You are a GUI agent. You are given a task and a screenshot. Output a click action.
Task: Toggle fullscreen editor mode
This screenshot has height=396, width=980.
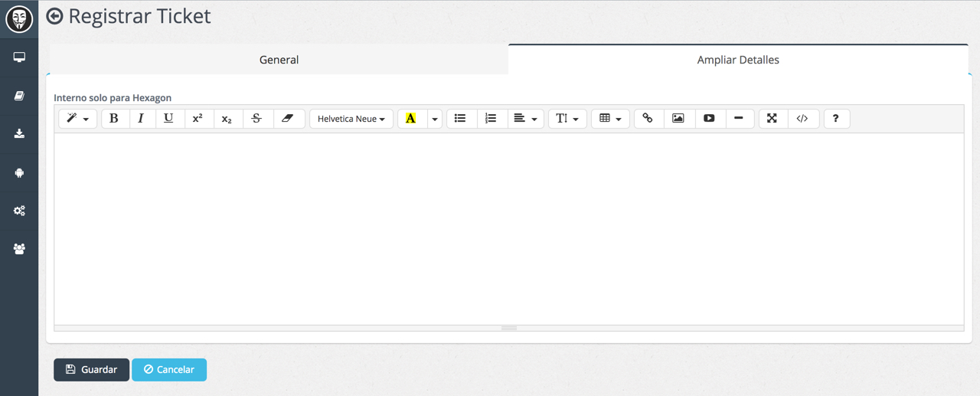point(772,119)
